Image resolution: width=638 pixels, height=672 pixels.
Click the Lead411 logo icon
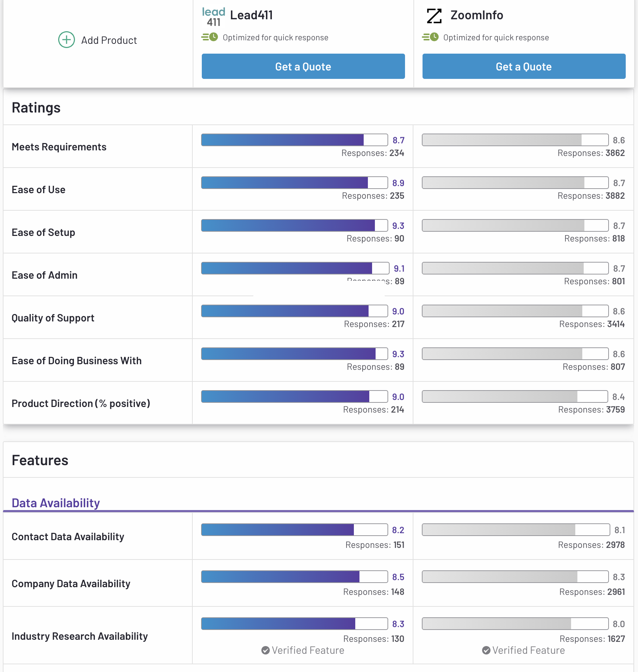[x=213, y=16]
